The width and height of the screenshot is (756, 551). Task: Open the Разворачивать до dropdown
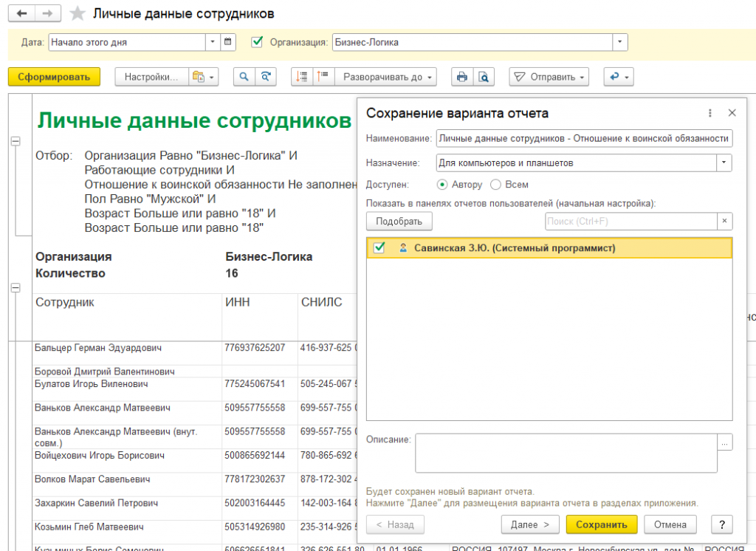coord(385,77)
